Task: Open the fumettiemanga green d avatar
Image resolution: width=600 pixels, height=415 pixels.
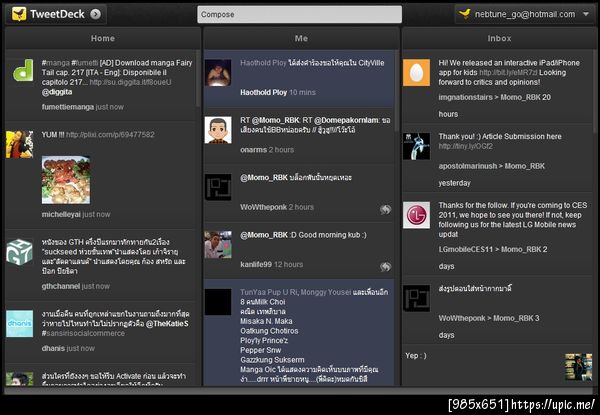Action: 20,70
